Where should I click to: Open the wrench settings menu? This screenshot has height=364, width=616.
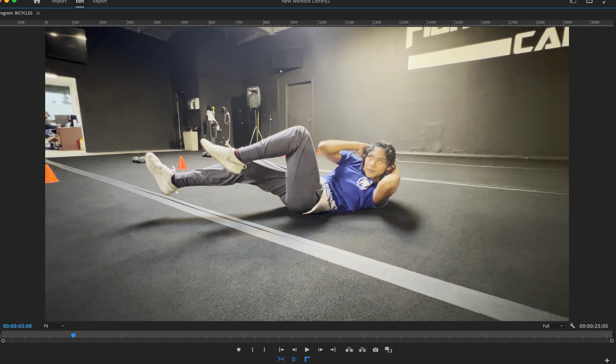572,326
